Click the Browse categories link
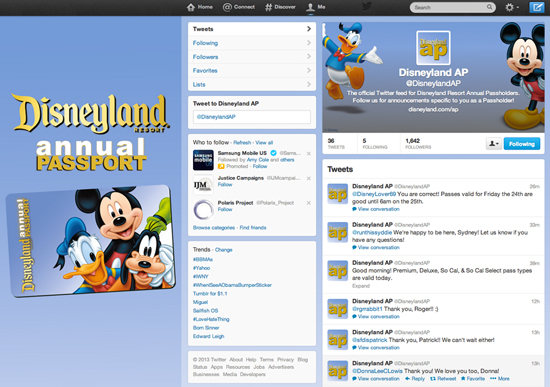550x387 pixels. tap(214, 228)
